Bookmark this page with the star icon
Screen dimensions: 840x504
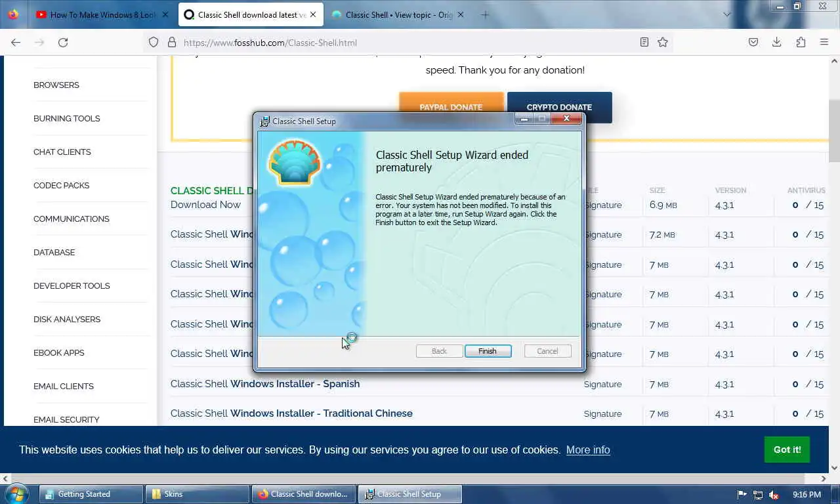pyautogui.click(x=663, y=42)
